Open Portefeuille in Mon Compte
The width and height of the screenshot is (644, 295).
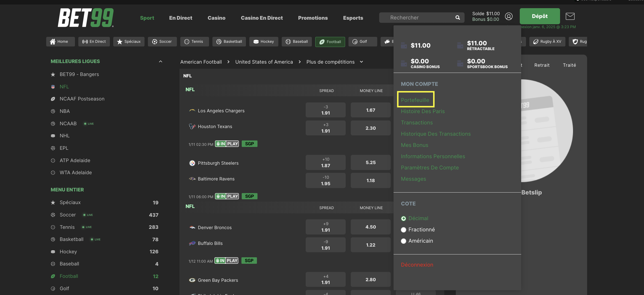415,100
